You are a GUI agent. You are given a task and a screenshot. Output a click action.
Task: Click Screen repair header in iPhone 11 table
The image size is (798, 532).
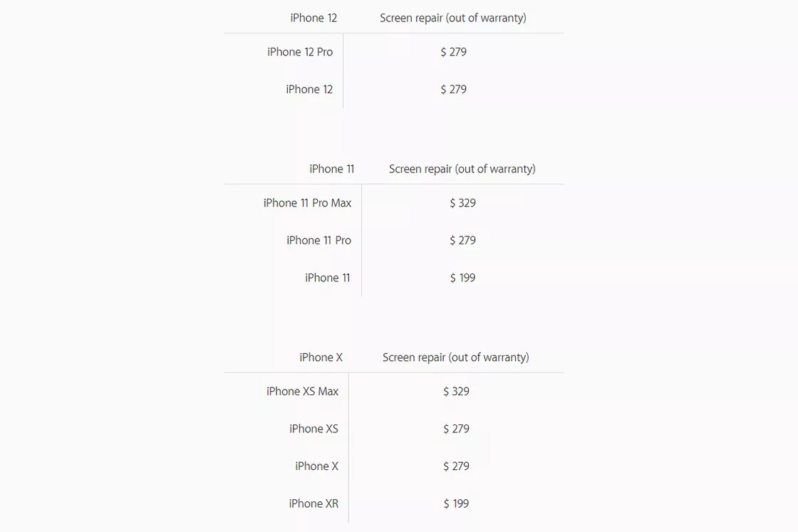click(462, 169)
